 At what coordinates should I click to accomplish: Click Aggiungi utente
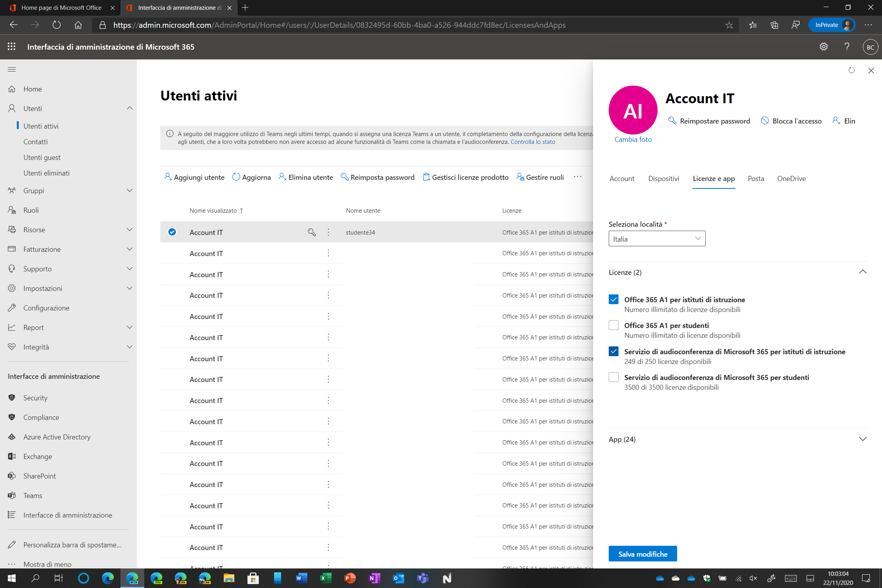pos(194,177)
